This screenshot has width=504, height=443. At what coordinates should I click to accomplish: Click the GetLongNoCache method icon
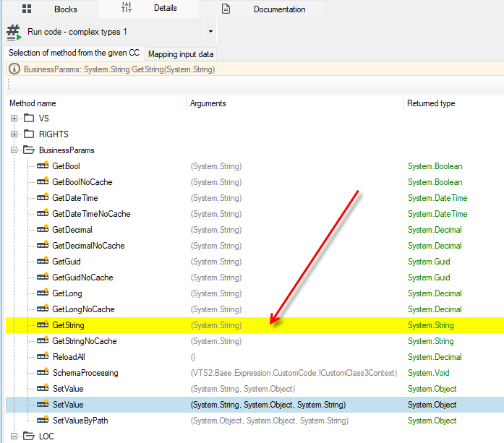43,309
